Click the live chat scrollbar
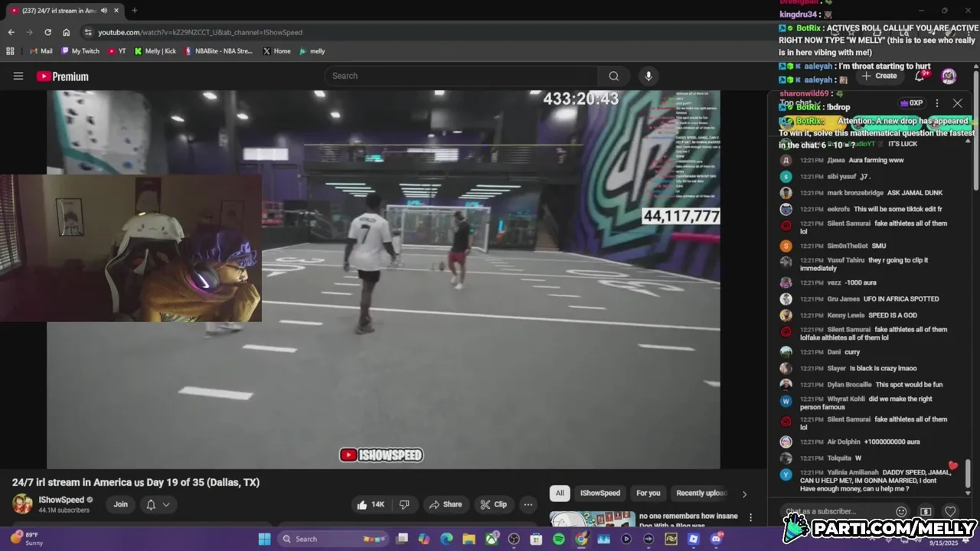This screenshot has width=980, height=551. pyautogui.click(x=968, y=473)
